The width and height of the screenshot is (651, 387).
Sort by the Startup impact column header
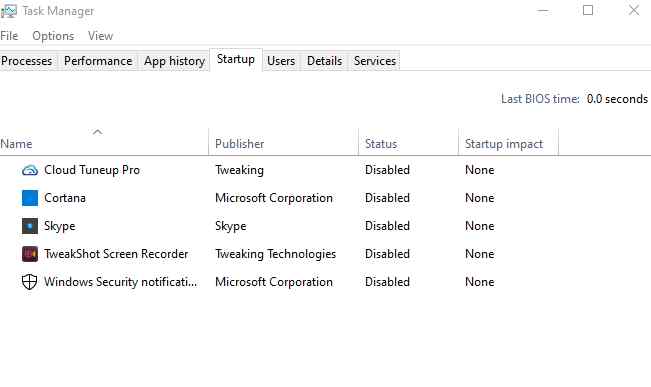(x=509, y=144)
